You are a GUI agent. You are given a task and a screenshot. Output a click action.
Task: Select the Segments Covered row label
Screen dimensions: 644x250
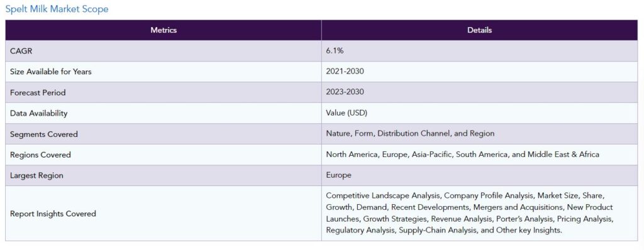[x=44, y=134]
